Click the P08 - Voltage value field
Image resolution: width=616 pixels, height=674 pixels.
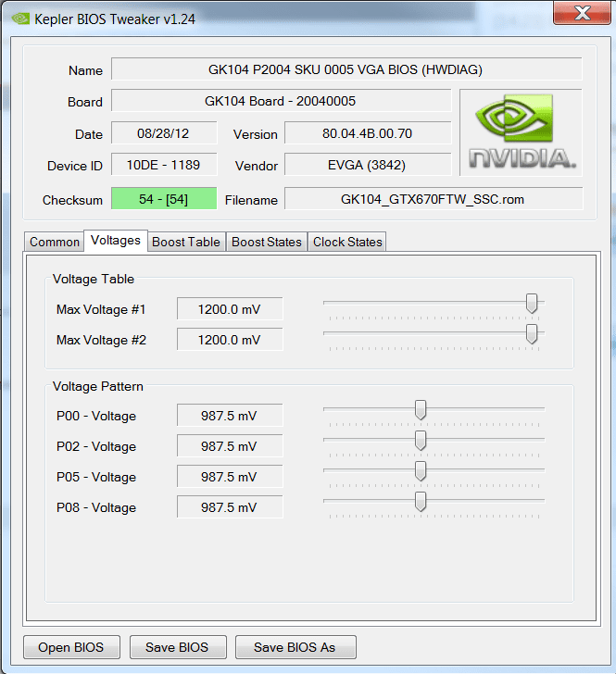230,506
